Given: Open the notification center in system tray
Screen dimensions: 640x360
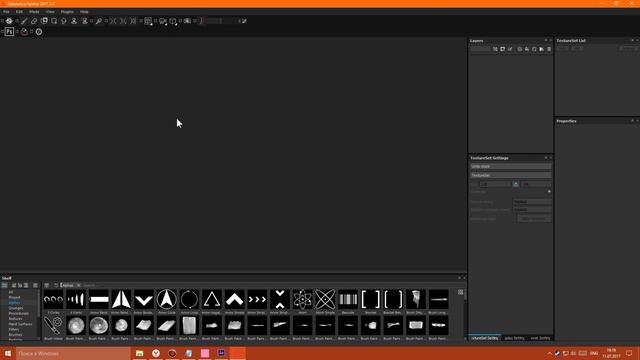Looking at the screenshot, I should tap(629, 353).
